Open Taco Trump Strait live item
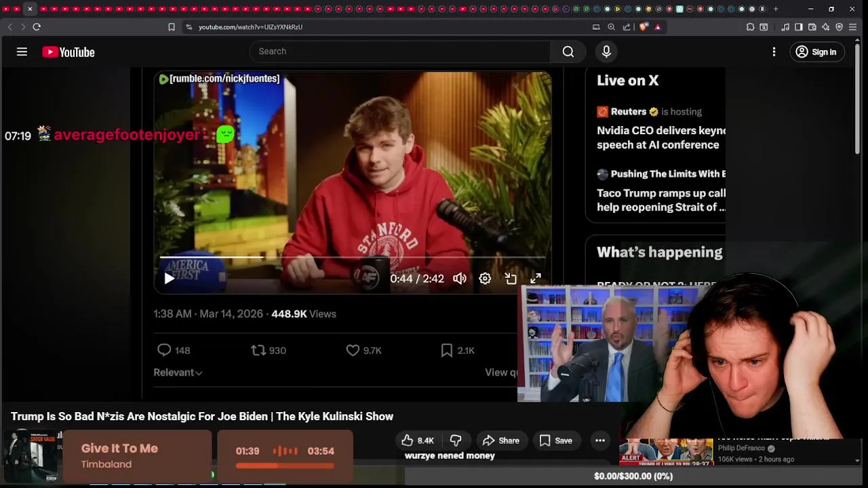Viewport: 868px width, 488px height. [x=660, y=200]
